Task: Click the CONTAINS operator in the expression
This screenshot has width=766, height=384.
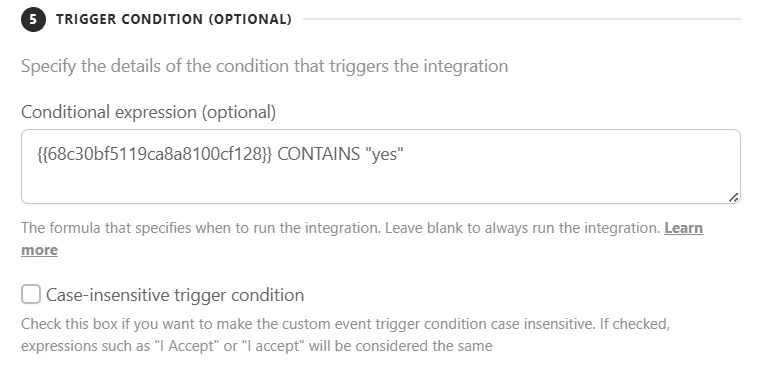Action: (x=319, y=154)
